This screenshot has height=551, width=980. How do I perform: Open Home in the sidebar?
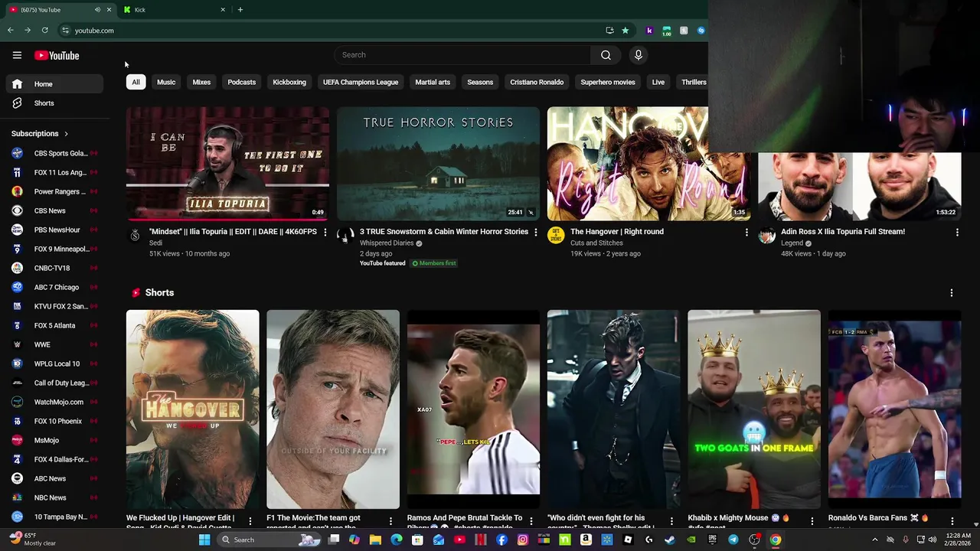click(53, 84)
